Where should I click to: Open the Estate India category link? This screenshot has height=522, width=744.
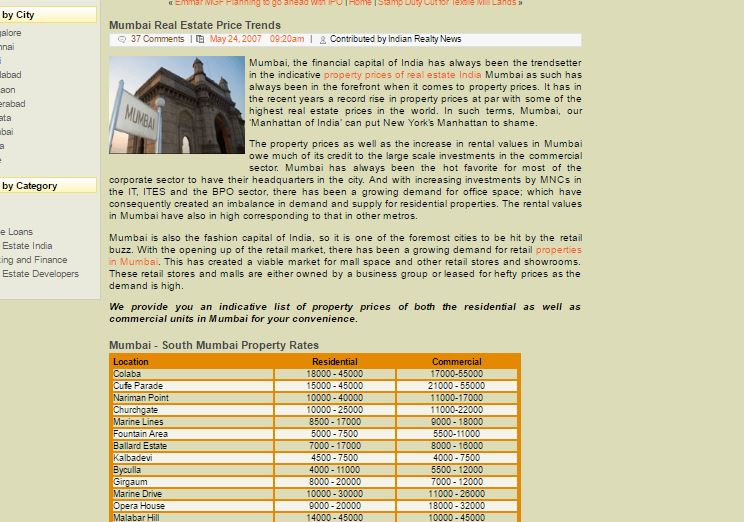[x=27, y=246]
